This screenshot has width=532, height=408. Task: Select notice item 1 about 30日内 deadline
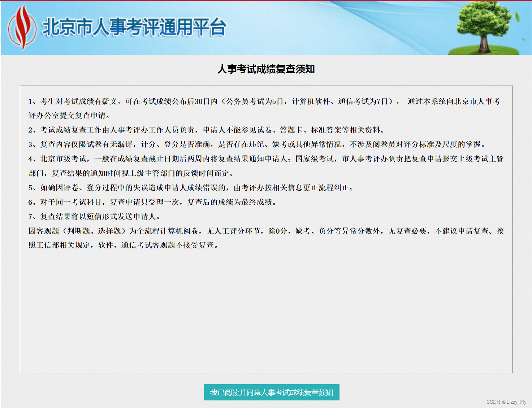coord(264,101)
